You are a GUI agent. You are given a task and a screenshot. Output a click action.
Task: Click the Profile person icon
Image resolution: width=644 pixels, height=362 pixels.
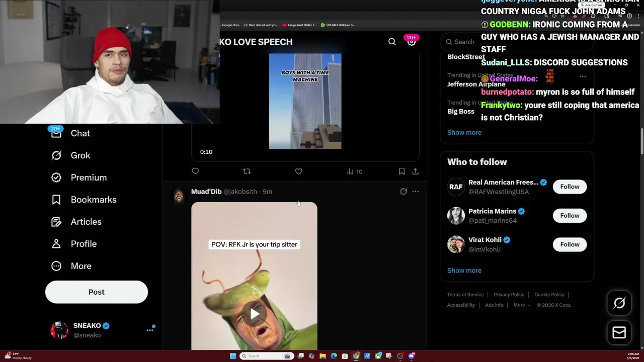(x=56, y=244)
